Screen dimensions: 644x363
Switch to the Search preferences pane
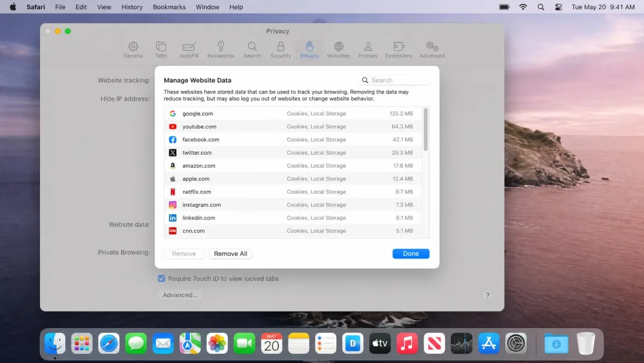(252, 50)
